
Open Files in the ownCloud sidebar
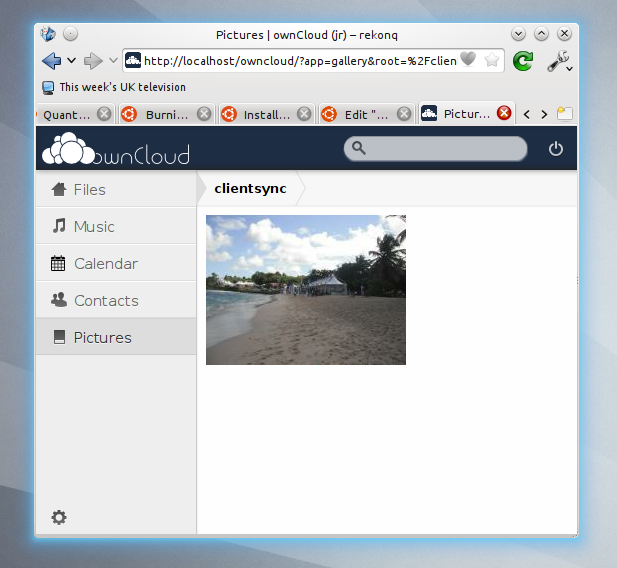coord(89,189)
